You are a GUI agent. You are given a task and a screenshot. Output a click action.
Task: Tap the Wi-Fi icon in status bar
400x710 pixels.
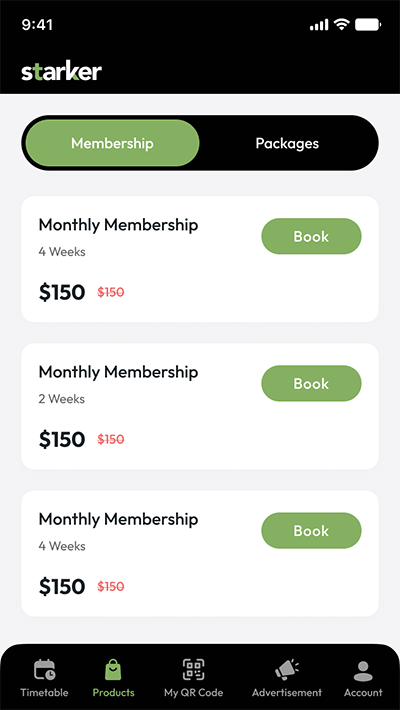click(341, 24)
